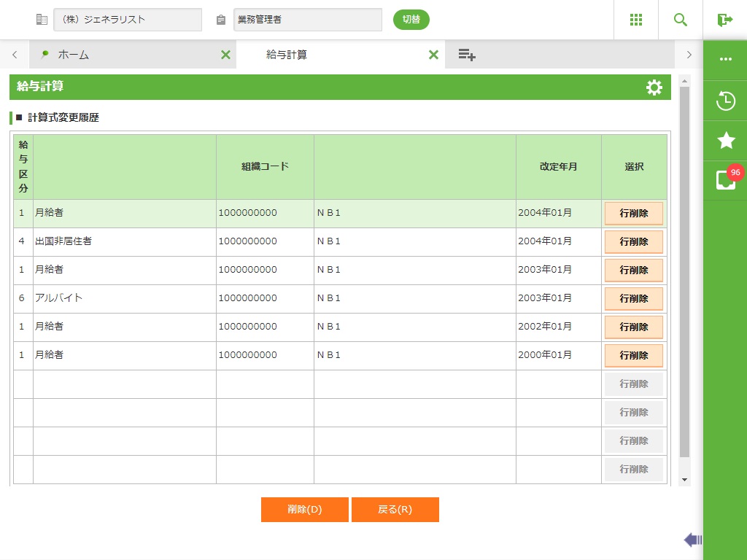The image size is (747, 560).
Task: Click 行削除 for the アルバイト row
Action: [x=633, y=299]
